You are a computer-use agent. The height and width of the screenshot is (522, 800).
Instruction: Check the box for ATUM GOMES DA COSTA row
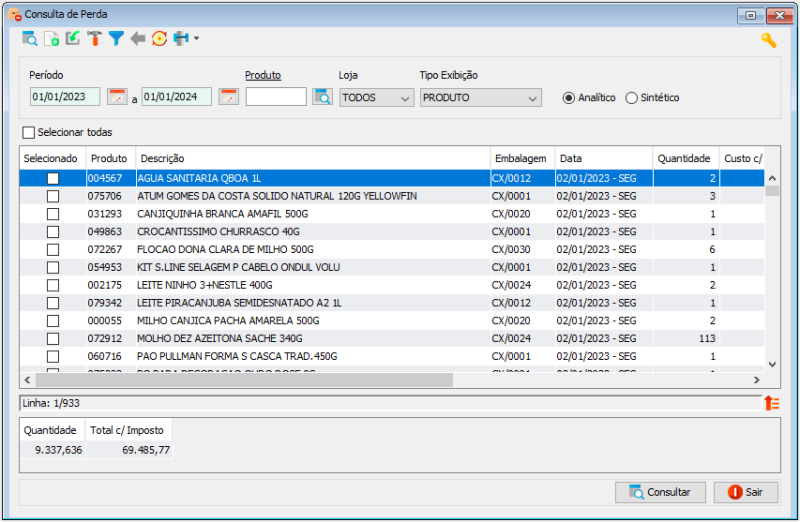pos(53,196)
